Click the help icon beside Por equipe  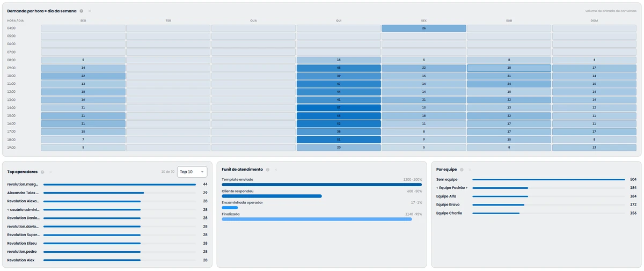tap(462, 169)
